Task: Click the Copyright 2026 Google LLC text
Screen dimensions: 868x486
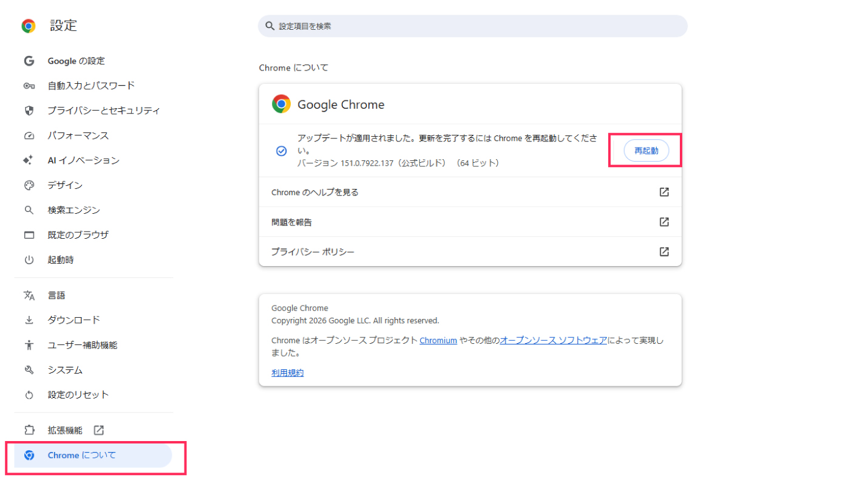Action: click(x=355, y=321)
